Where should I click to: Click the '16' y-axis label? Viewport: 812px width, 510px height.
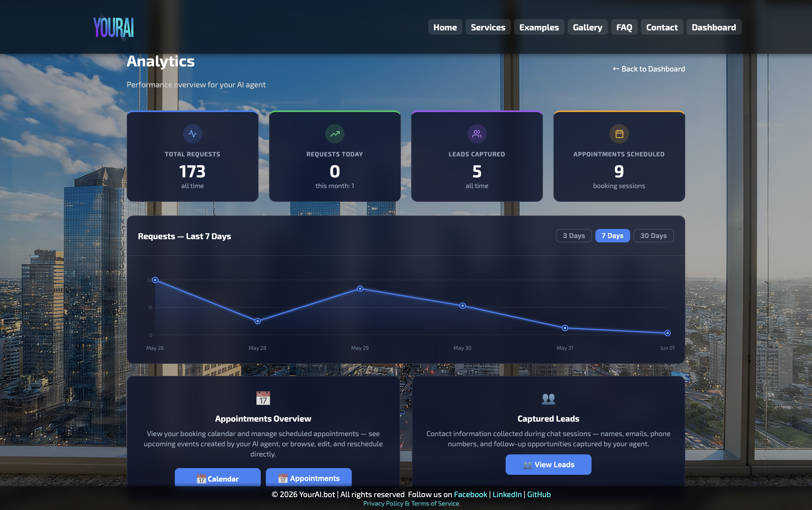(150, 308)
